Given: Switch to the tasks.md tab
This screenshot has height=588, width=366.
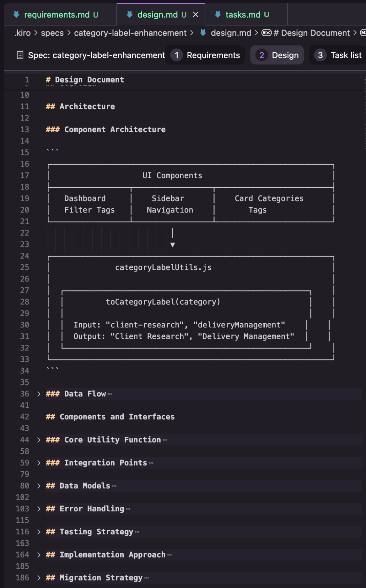Looking at the screenshot, I should tap(243, 15).
